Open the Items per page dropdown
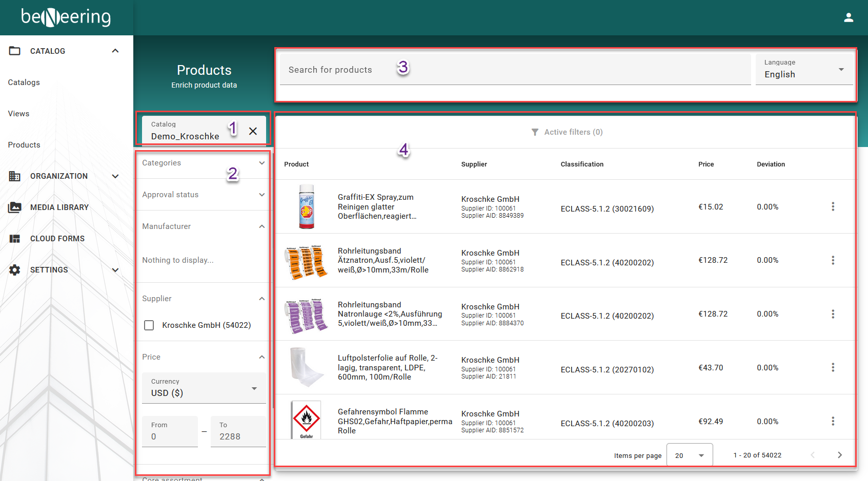This screenshot has width=868, height=481. pyautogui.click(x=690, y=455)
